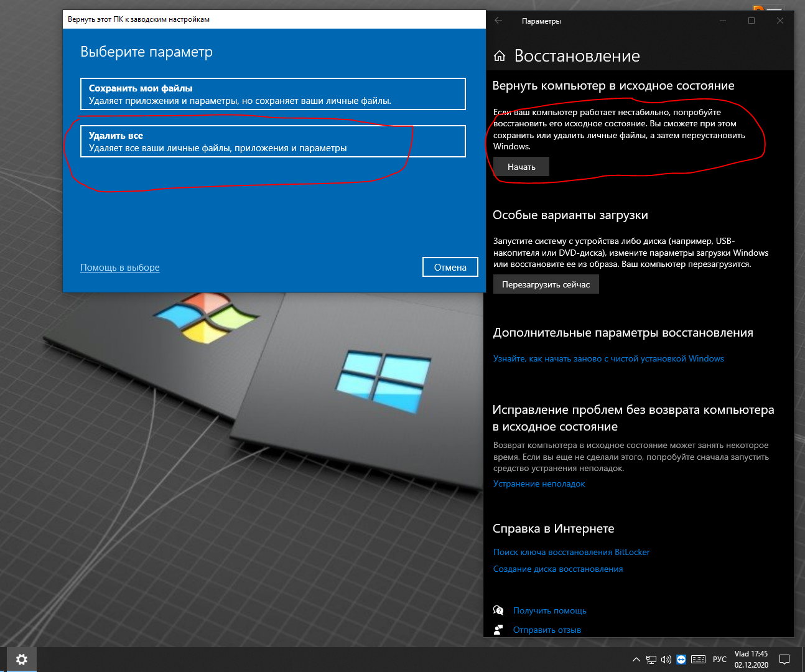The image size is (805, 672).
Task: Click "Восстановление" page heading
Action: (x=577, y=56)
